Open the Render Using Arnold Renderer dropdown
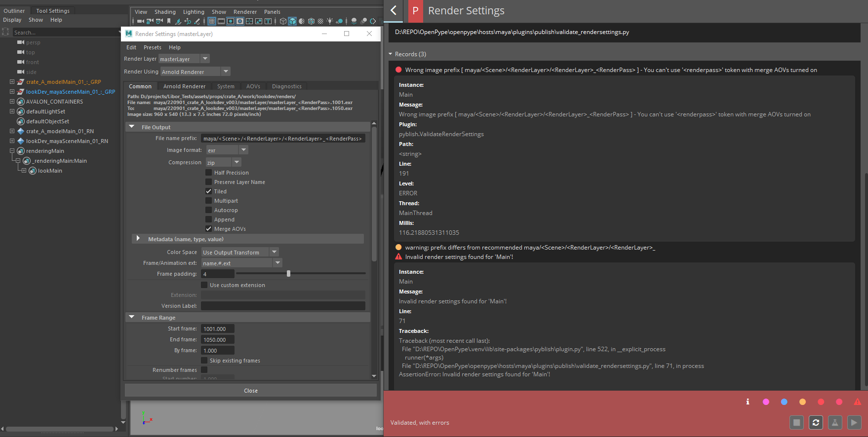Image resolution: width=868 pixels, height=437 pixels. click(195, 72)
